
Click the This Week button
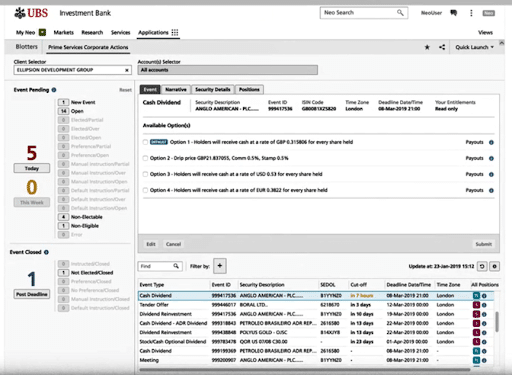(32, 202)
